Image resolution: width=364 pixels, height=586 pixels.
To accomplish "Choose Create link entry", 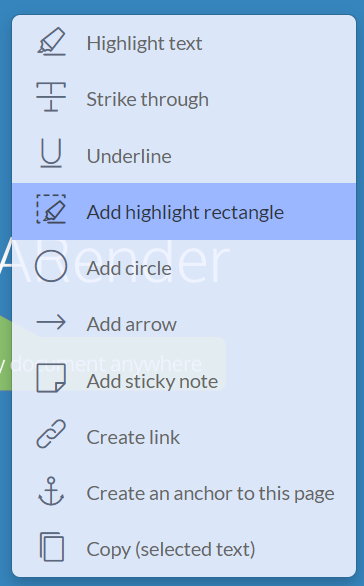I will [x=184, y=437].
